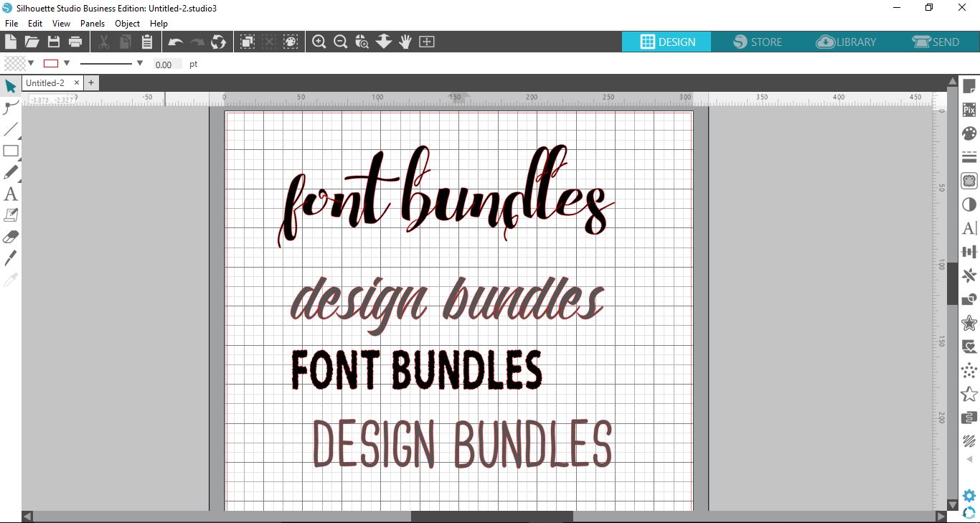Open the Offset star panel
980x523 pixels.
point(969,323)
